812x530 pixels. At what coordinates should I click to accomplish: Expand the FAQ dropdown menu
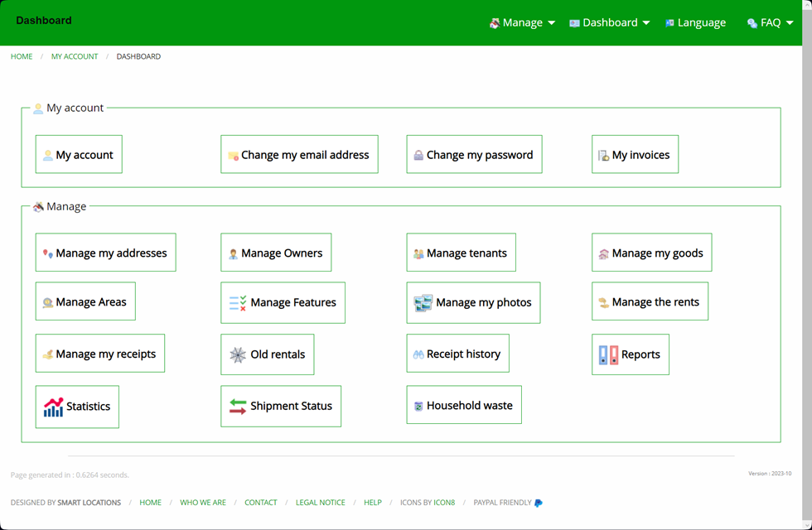(770, 23)
